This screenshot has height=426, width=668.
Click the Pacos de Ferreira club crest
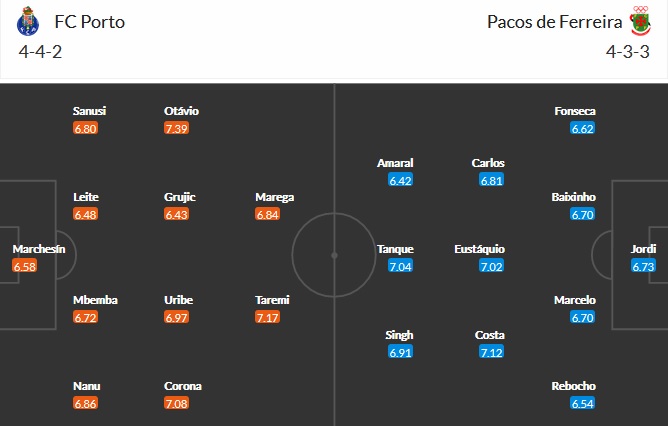tap(641, 20)
